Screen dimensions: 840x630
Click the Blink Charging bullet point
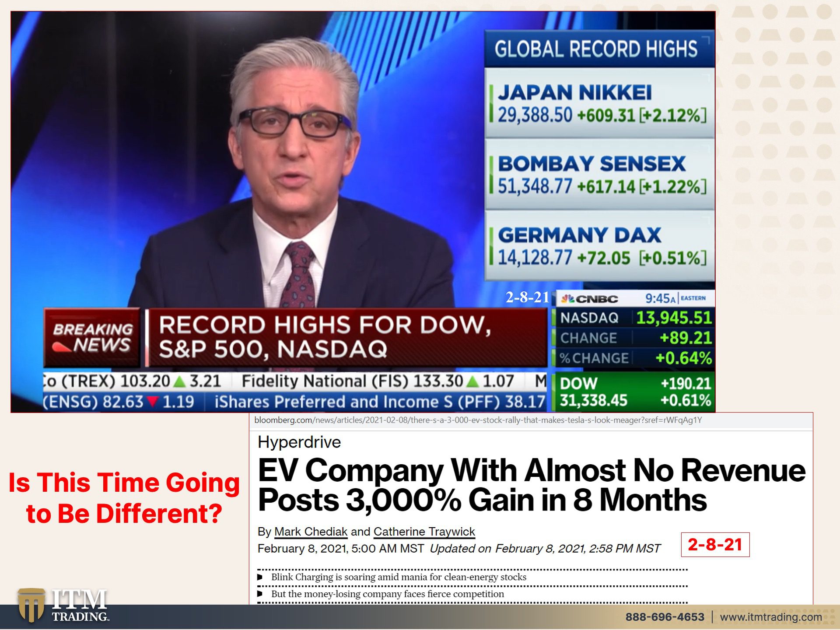pyautogui.click(x=399, y=577)
